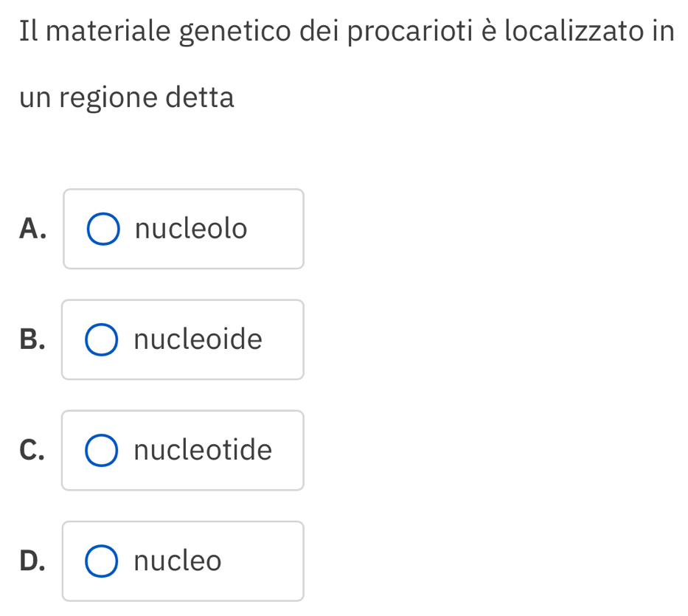
Task: Click the letter label 'C.'
Action: [x=33, y=451]
